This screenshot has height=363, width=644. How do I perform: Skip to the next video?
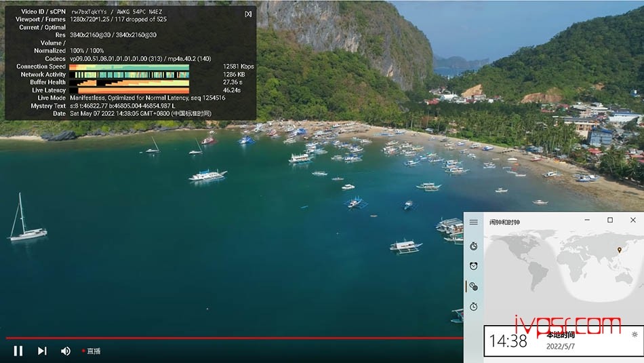point(42,351)
